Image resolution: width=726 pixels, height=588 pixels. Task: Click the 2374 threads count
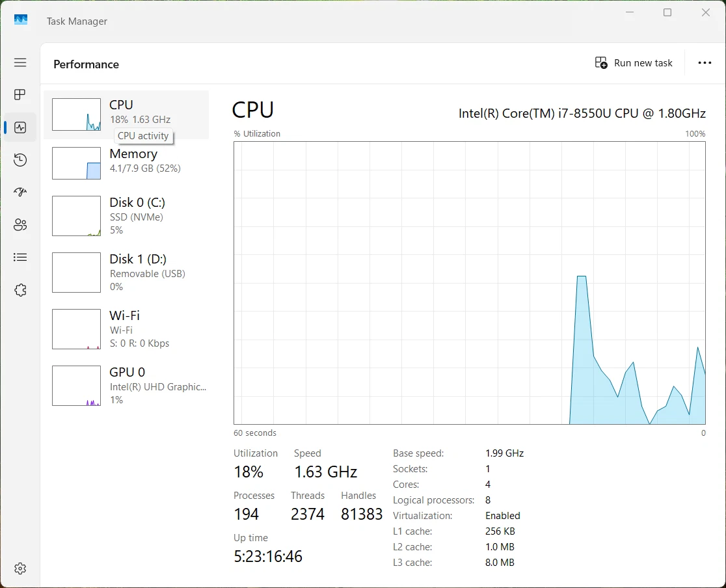click(308, 514)
